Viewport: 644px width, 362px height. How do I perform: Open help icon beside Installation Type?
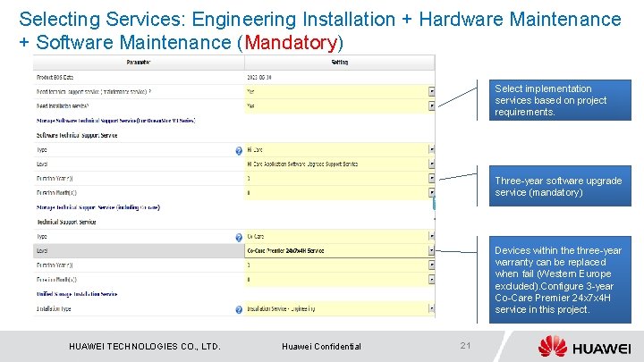[x=239, y=309]
